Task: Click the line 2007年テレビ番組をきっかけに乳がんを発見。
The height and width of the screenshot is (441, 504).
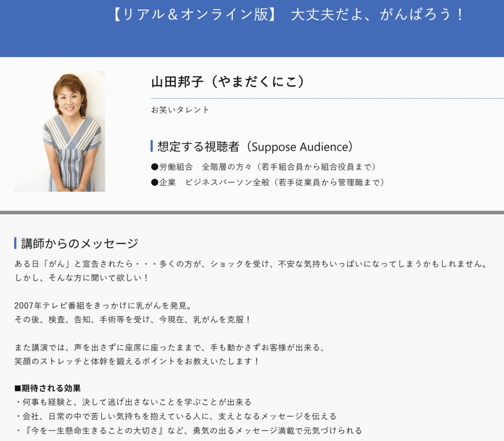Action: [103, 306]
